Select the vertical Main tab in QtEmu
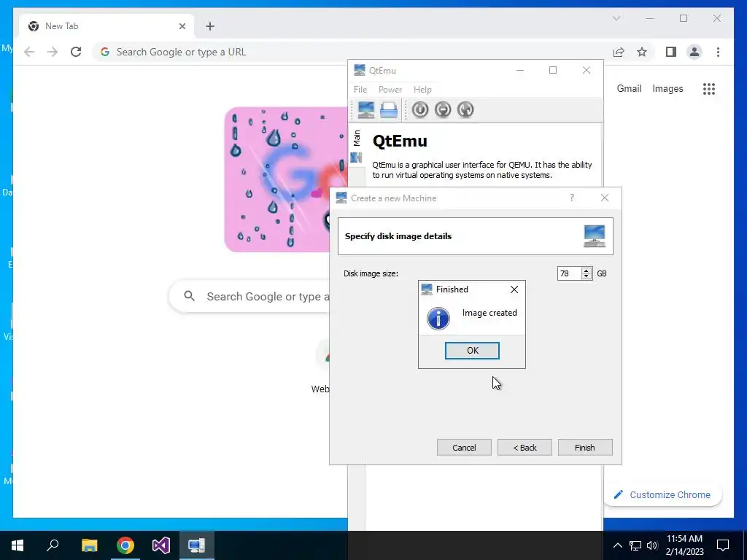747x560 pixels. (x=356, y=138)
